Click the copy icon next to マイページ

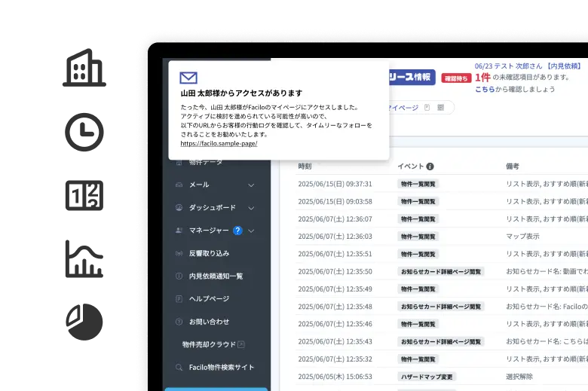tap(427, 108)
